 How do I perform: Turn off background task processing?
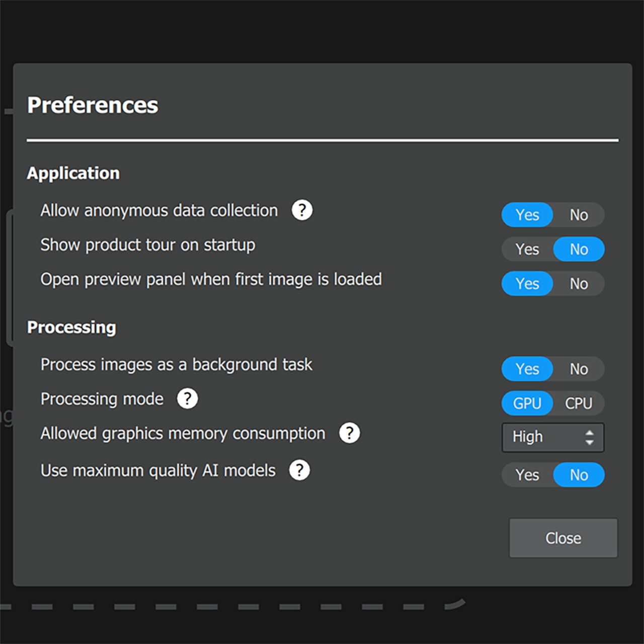tap(579, 369)
